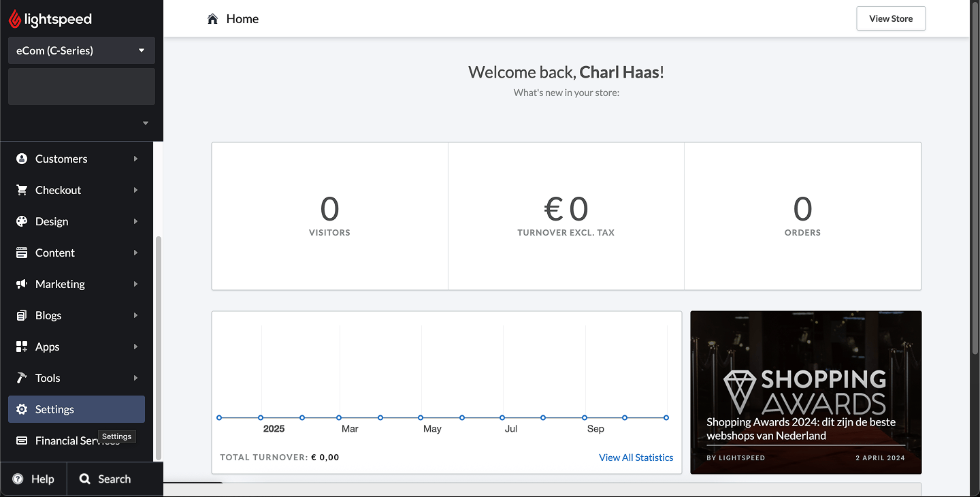Screen dimensions: 980x497
Task: Open the Design menu
Action: pyautogui.click(x=76, y=221)
